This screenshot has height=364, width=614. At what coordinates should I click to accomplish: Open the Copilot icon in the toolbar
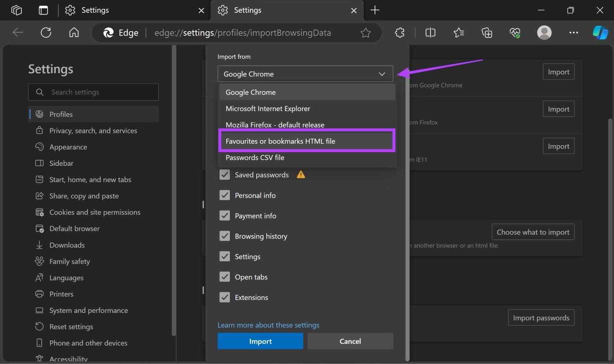pyautogui.click(x=600, y=32)
